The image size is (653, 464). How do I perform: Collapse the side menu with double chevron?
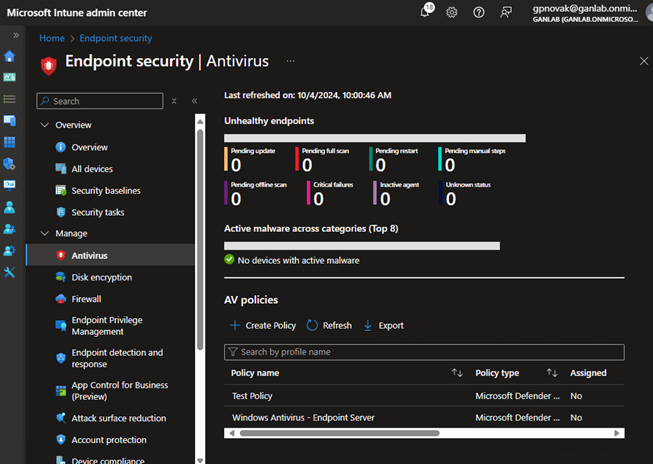pos(194,101)
